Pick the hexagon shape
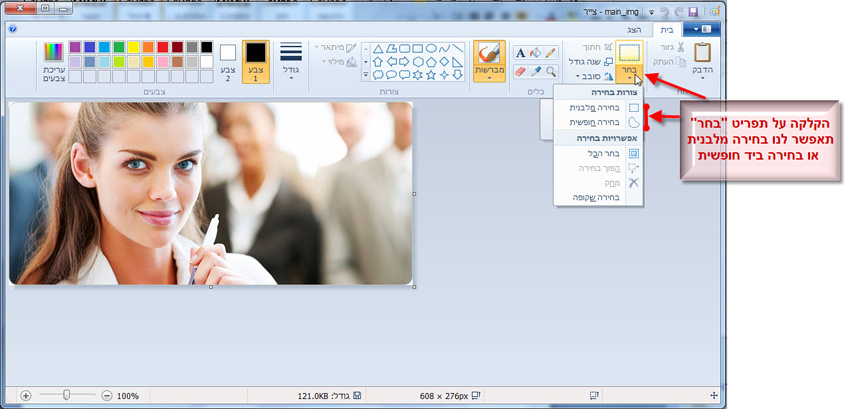The width and height of the screenshot is (850, 409). point(418,61)
